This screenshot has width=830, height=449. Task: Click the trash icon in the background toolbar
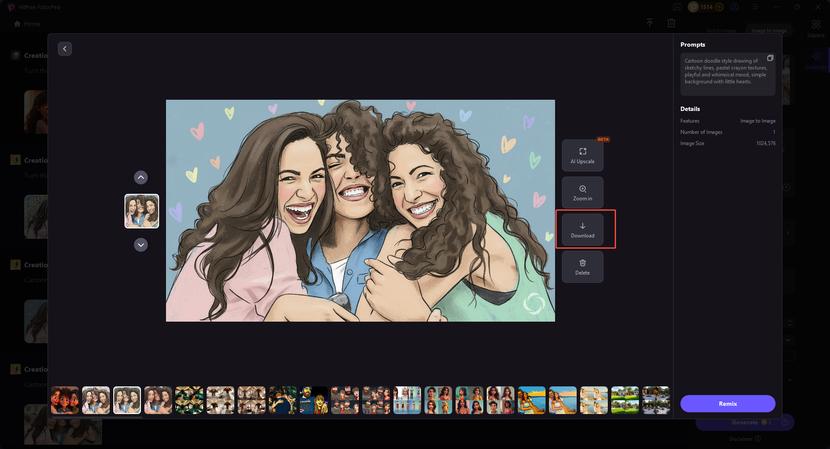coord(671,23)
